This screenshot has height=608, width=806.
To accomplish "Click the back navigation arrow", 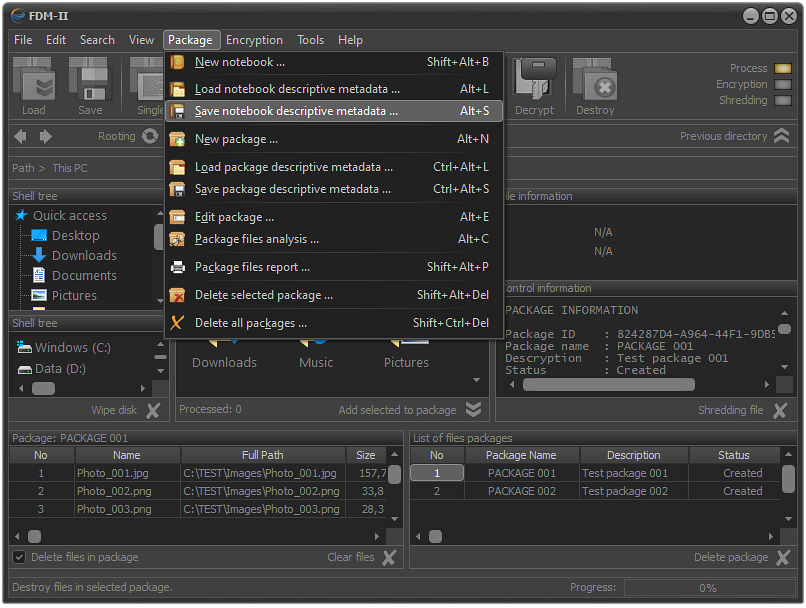I will 21,136.
